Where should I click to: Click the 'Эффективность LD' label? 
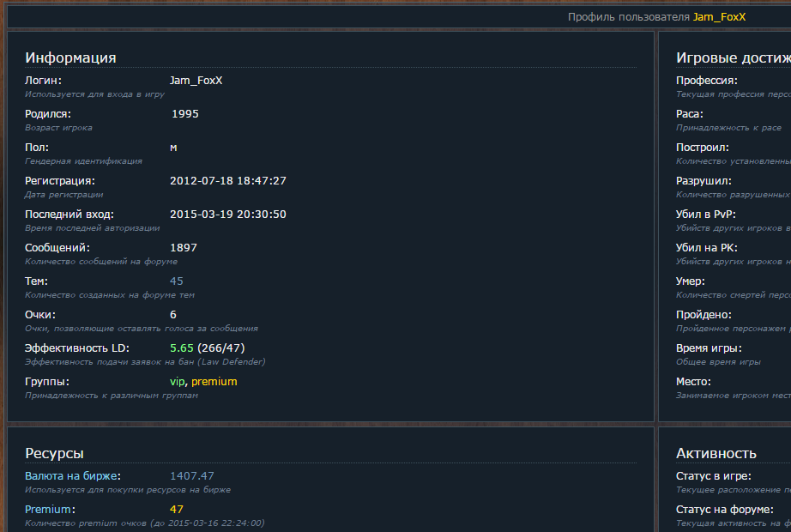77,348
